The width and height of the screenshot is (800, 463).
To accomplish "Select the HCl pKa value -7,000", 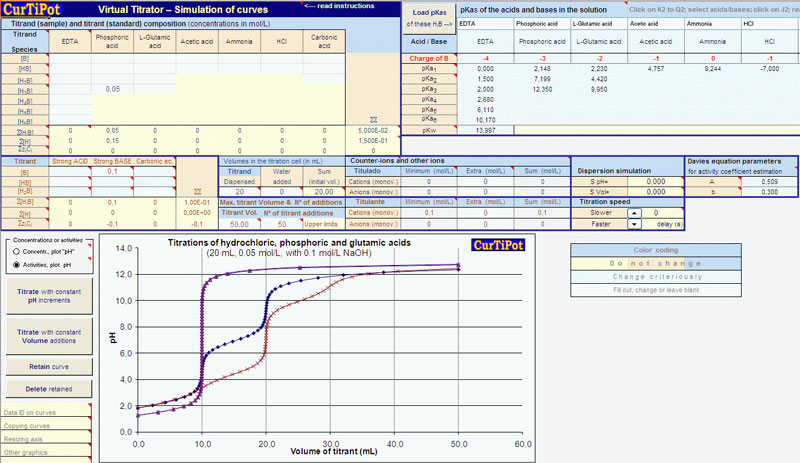I will click(770, 68).
